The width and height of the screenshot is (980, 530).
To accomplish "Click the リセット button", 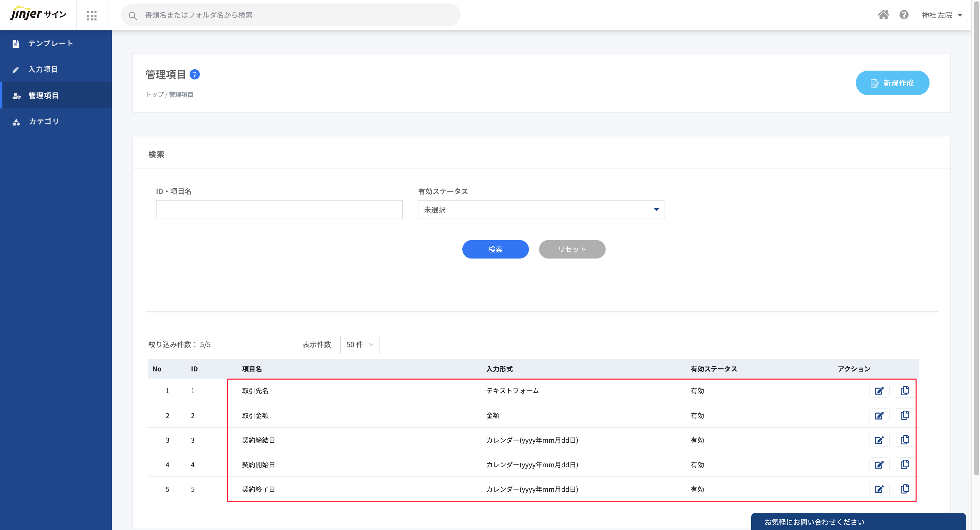I will pyautogui.click(x=572, y=249).
